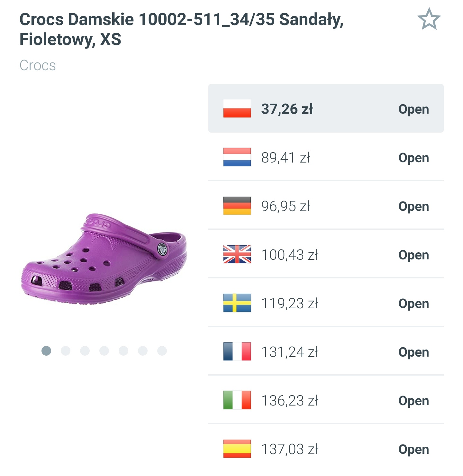
Task: Click the Polish flag icon
Action: pos(237,109)
